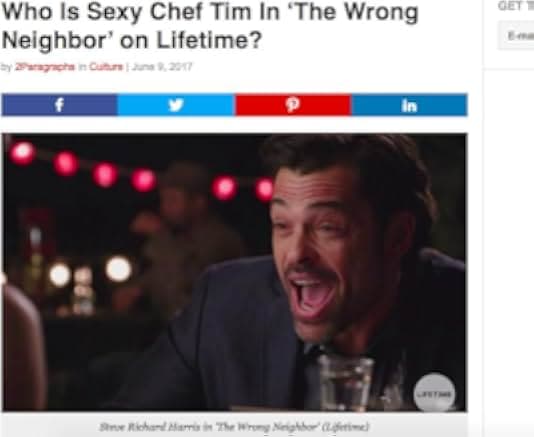534x437 pixels.
Task: Click the water glass in the photo
Action: coord(346,381)
